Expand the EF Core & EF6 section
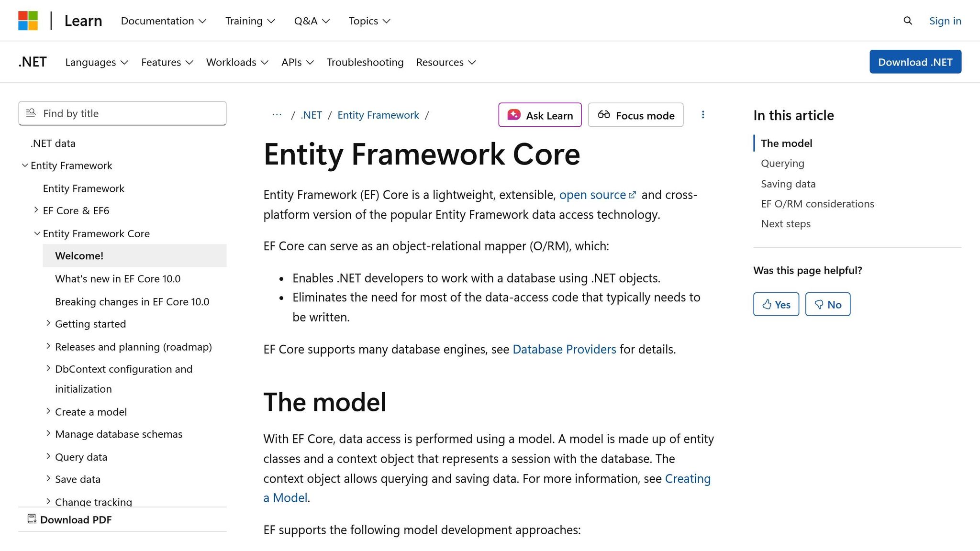 36,210
